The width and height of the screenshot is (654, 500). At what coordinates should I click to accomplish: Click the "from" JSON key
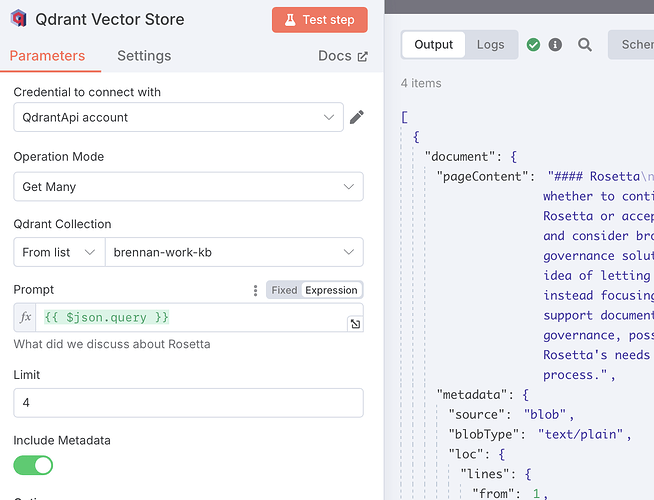click(494, 493)
